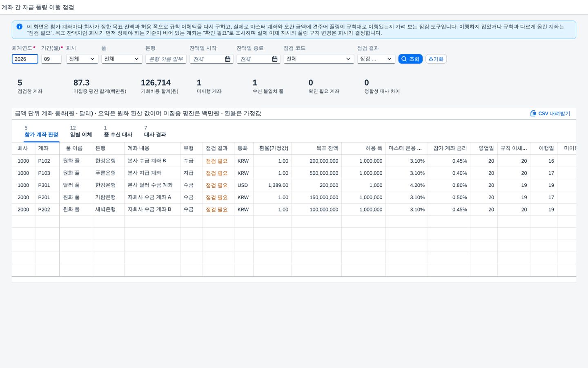Click the 조회 search button

tap(410, 59)
